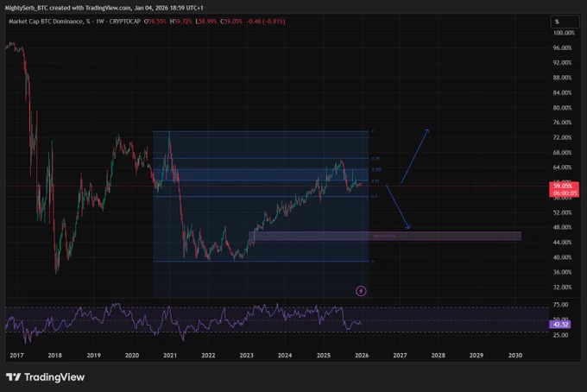Click the 2021 time axis label
This screenshot has width=587, height=392.
pyautogui.click(x=170, y=356)
